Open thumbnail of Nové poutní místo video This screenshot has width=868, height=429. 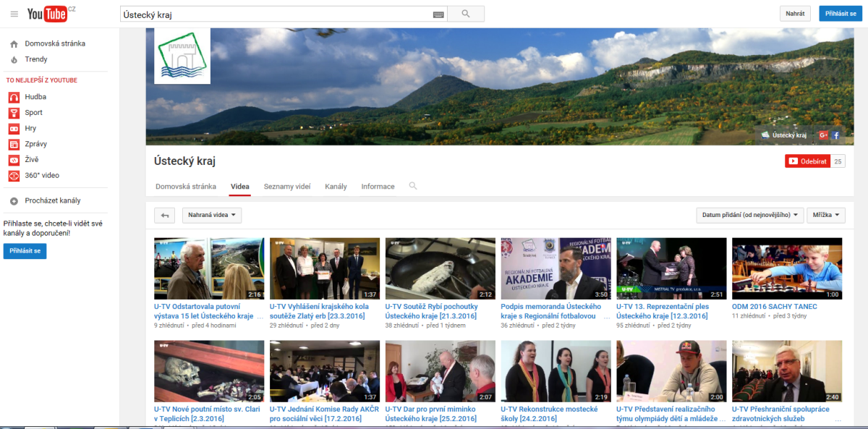(209, 371)
